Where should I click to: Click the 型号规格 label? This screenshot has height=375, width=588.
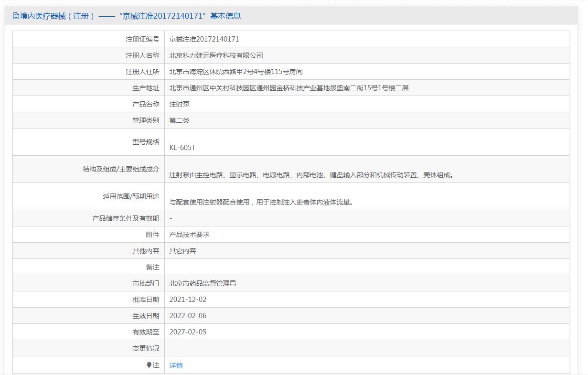[146, 142]
